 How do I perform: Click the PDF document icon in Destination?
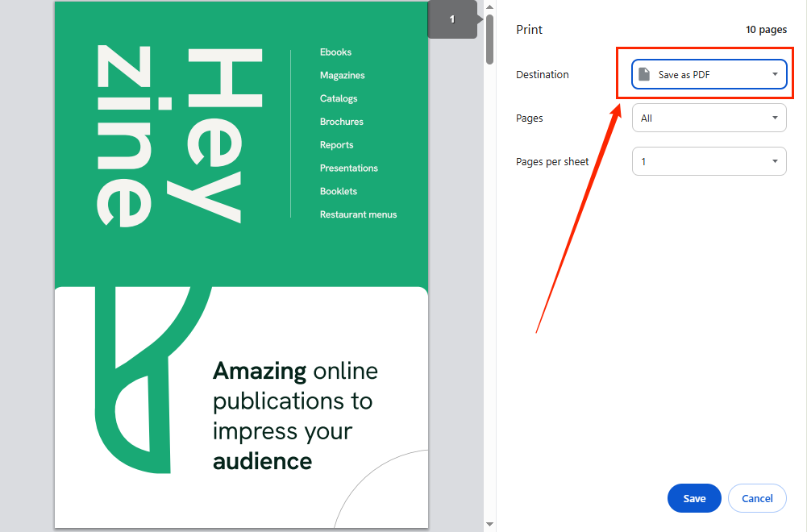pyautogui.click(x=644, y=74)
